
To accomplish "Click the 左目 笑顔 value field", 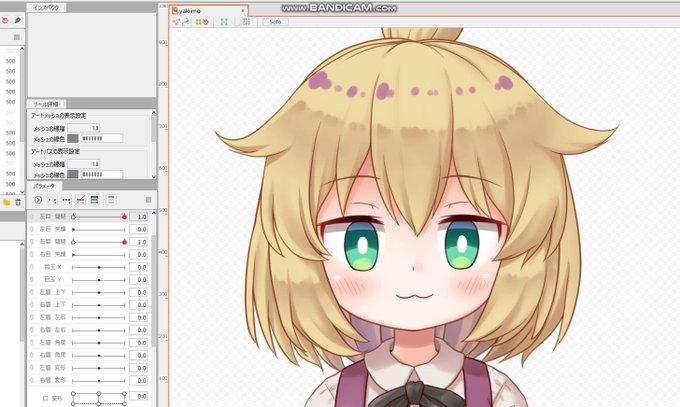I will pos(138,229).
